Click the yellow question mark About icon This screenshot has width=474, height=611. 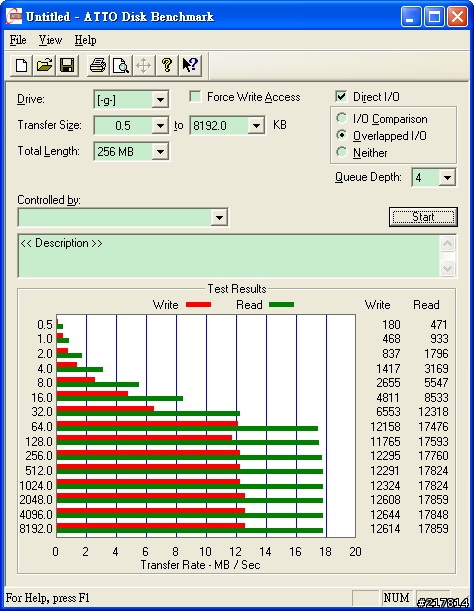click(166, 65)
